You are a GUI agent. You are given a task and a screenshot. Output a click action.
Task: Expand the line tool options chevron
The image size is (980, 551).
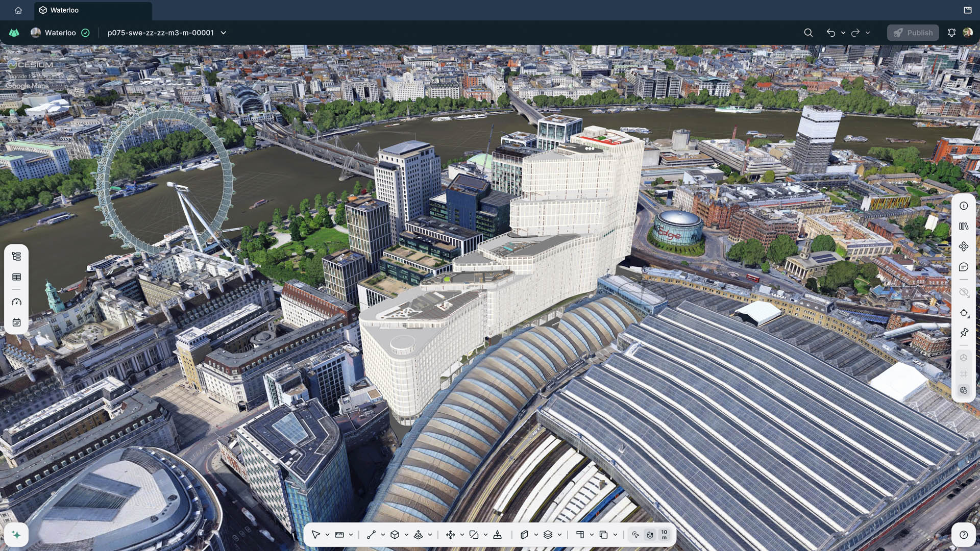(x=383, y=535)
